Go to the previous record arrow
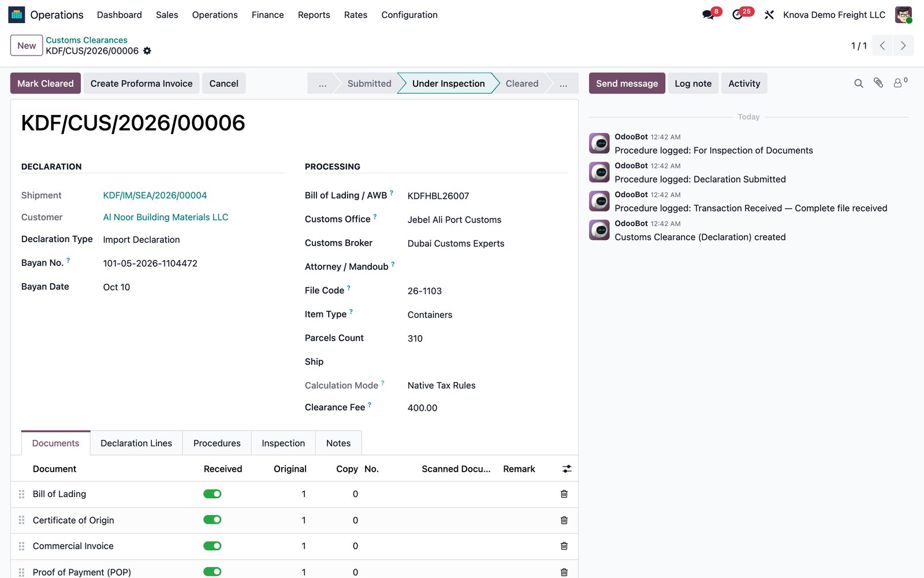Viewport: 924px width, 578px height. pyautogui.click(x=882, y=46)
